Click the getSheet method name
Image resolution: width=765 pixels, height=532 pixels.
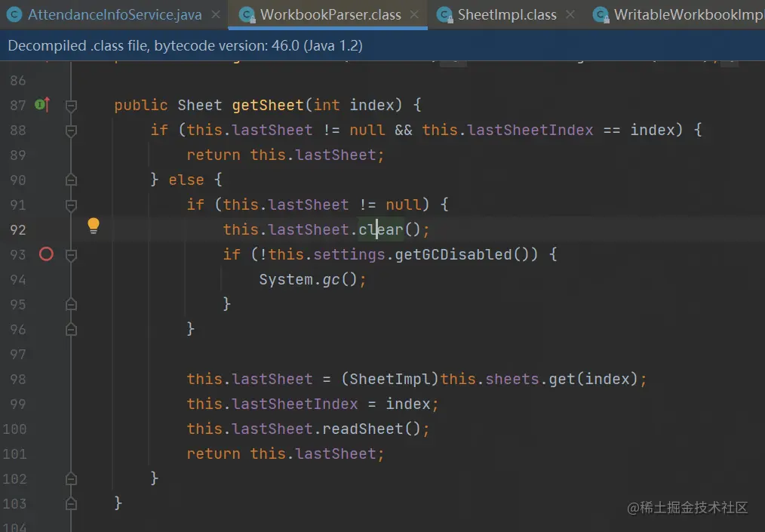pyautogui.click(x=268, y=105)
